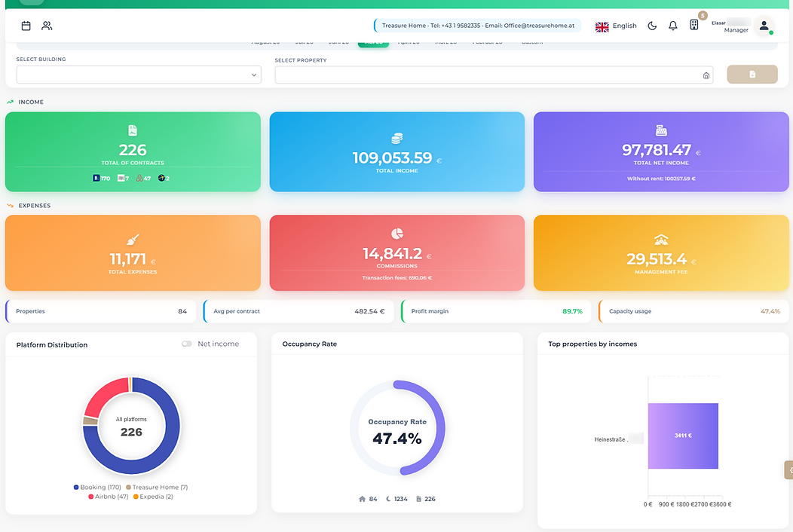Open the Select Building dropdown
793x532 pixels.
[139, 75]
